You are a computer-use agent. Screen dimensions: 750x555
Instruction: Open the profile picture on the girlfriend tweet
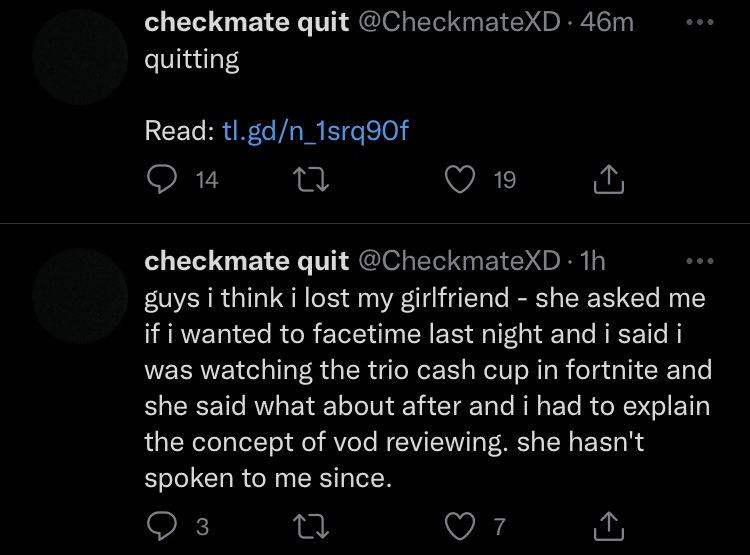(81, 290)
